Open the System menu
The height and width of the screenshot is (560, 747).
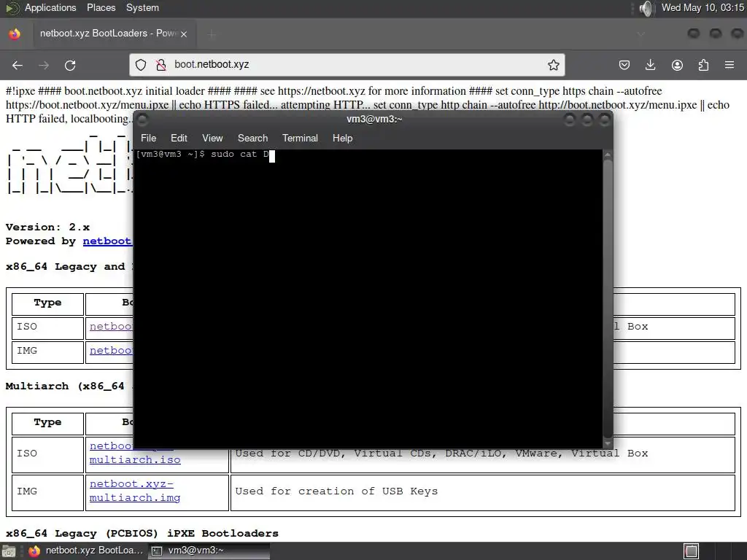point(142,7)
